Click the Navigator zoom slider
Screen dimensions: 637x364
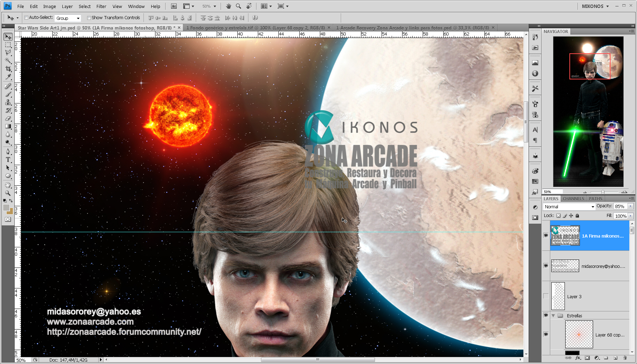click(603, 192)
